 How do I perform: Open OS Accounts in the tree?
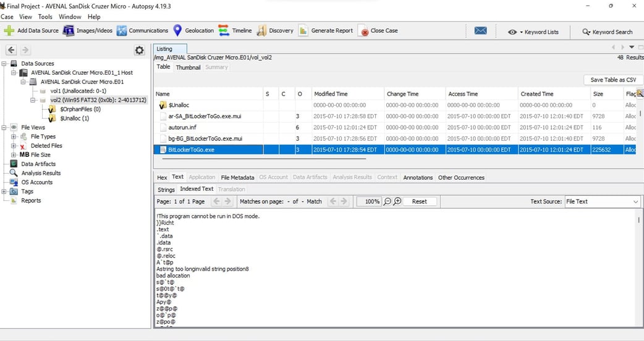[x=37, y=182]
